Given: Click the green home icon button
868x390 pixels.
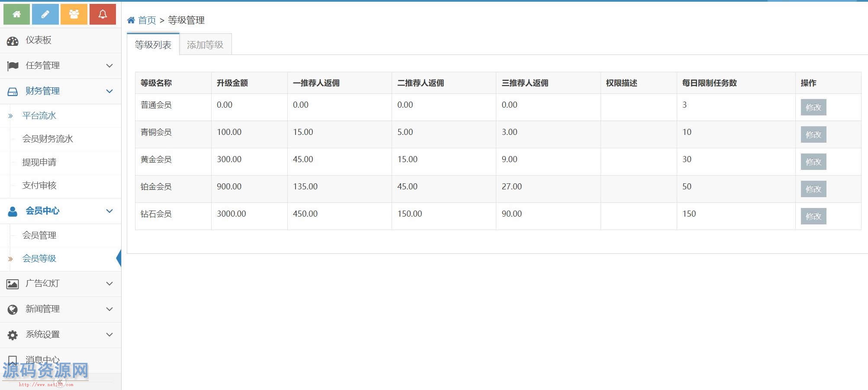Looking at the screenshot, I should [16, 14].
